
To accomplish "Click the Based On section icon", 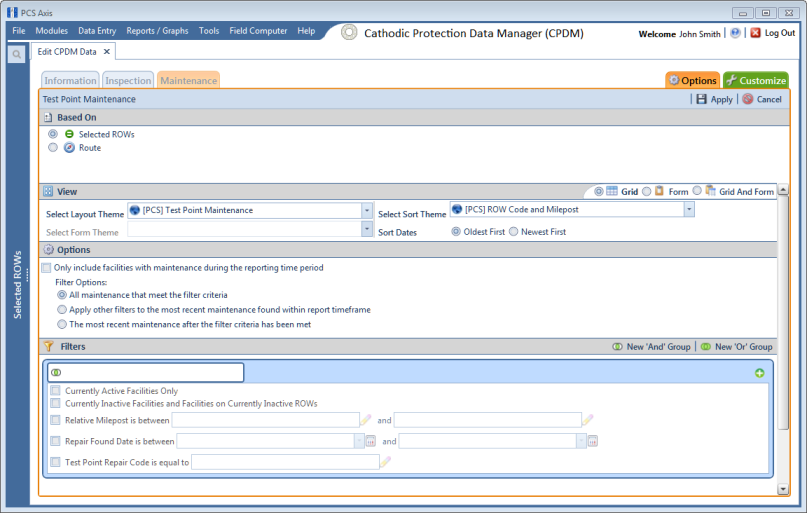I will (48, 117).
